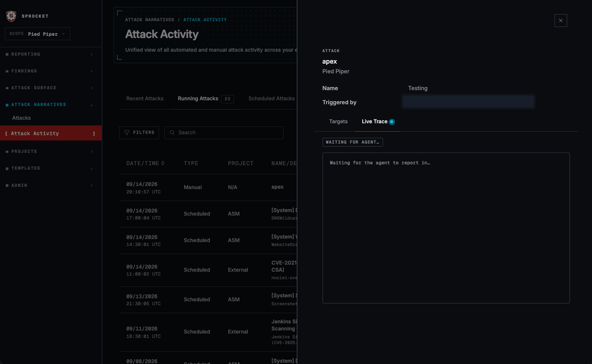Click the search magnifier icon

172,133
